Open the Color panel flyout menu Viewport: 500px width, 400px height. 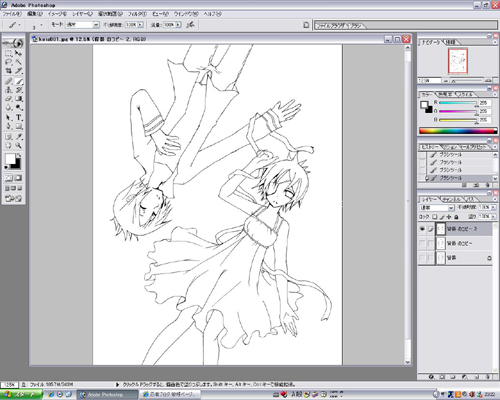coord(495,95)
